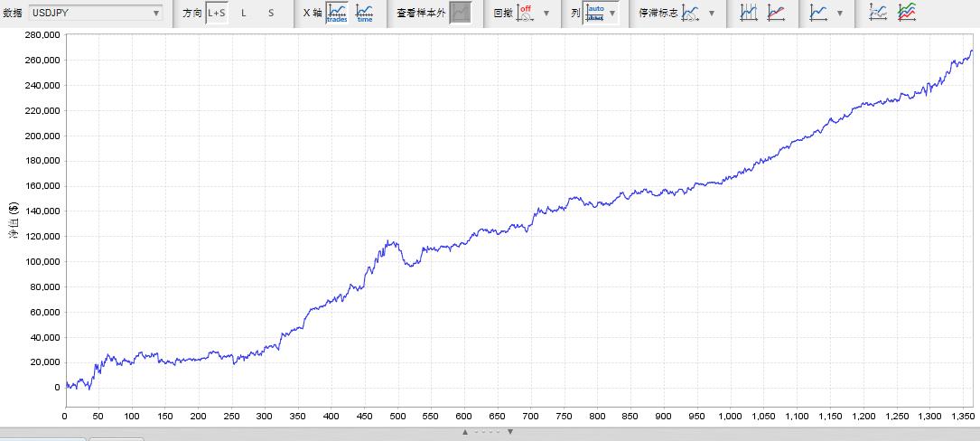980x441 pixels.
Task: Open the chart type dropdown arrow
Action: (840, 14)
